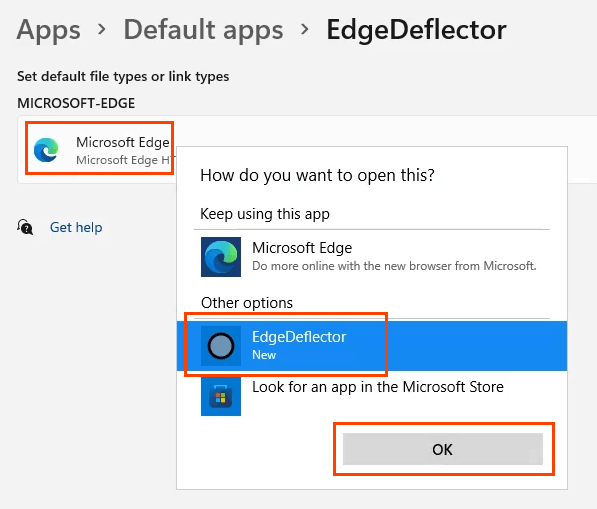The height and width of the screenshot is (509, 597).
Task: Click the Microsoft Edge HT subtitle text
Action: click(x=125, y=160)
